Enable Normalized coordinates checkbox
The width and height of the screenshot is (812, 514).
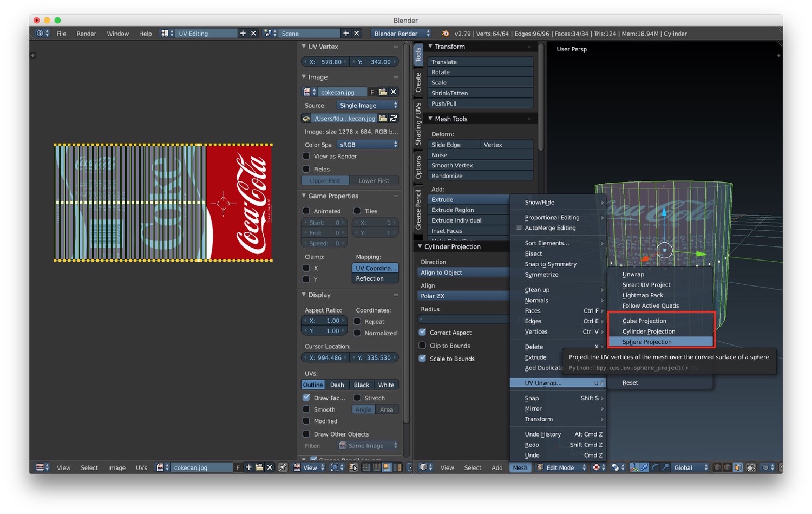click(357, 333)
